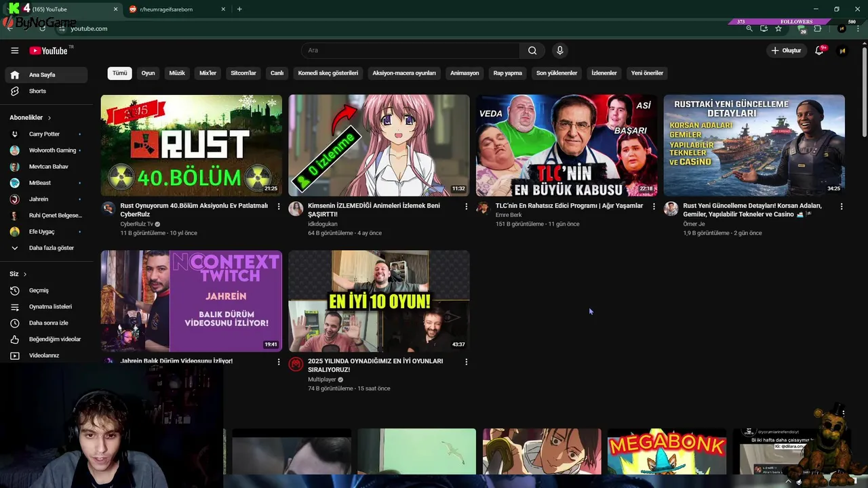This screenshot has width=868, height=488.
Task: Open Wolvoroth Gaming subscription channel
Action: 47,150
